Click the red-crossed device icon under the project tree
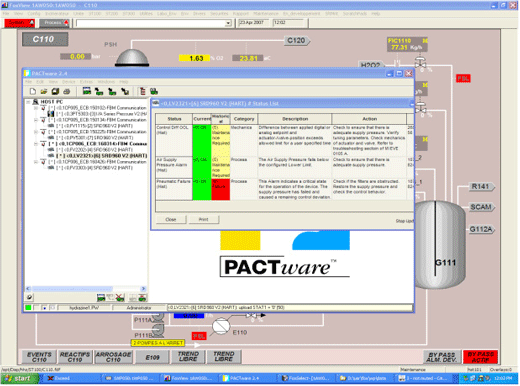The image size is (520, 386). (x=120, y=297)
